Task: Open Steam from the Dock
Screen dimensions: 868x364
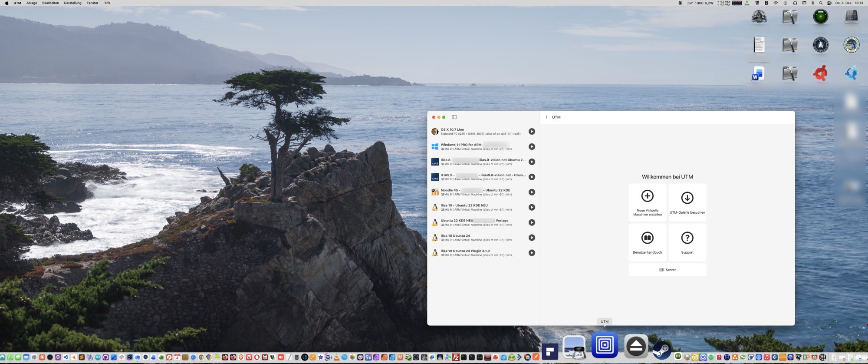Action: 662,349
